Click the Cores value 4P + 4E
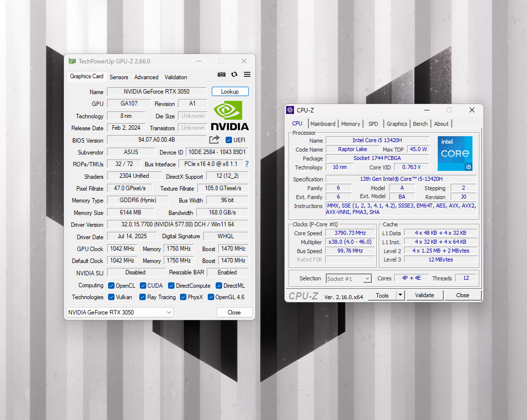 click(411, 278)
